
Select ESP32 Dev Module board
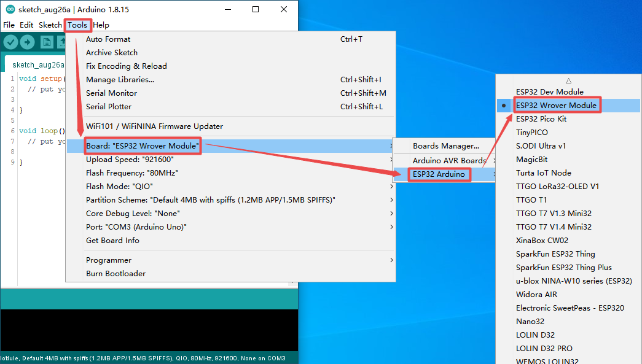coord(568,92)
